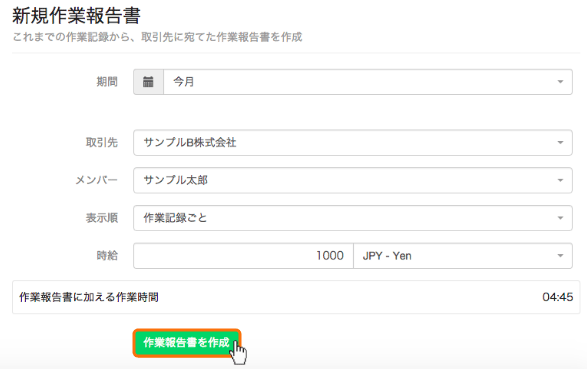This screenshot has height=369, width=587.
Task: Click the 期間 field label
Action: pyautogui.click(x=107, y=82)
